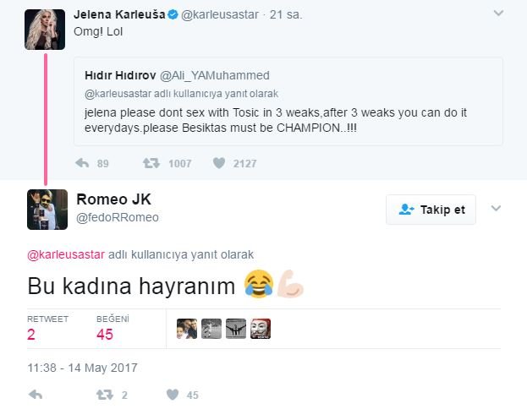This screenshot has height=420, width=527.
Task: Reply to Jelena Karleuša's tweet
Action: point(82,163)
